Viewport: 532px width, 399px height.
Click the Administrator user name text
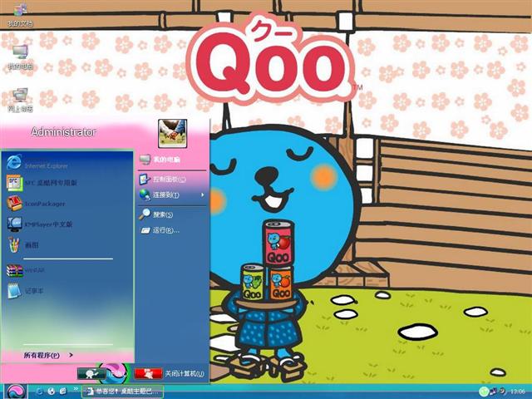(x=64, y=131)
